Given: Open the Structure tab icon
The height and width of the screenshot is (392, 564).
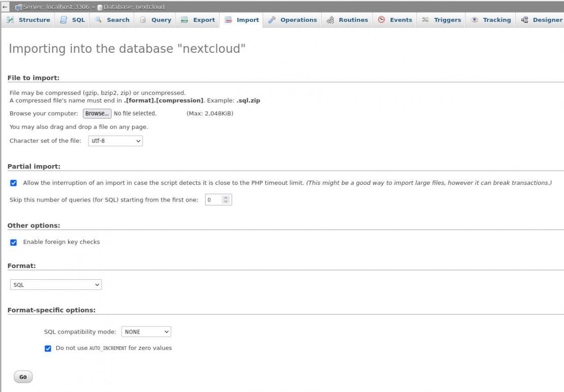Looking at the screenshot, I should (x=11, y=20).
